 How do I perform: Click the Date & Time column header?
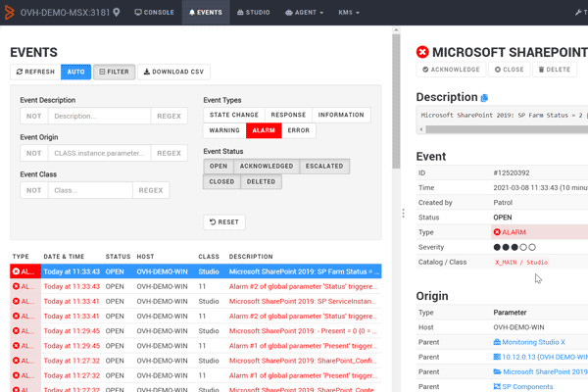(x=64, y=257)
